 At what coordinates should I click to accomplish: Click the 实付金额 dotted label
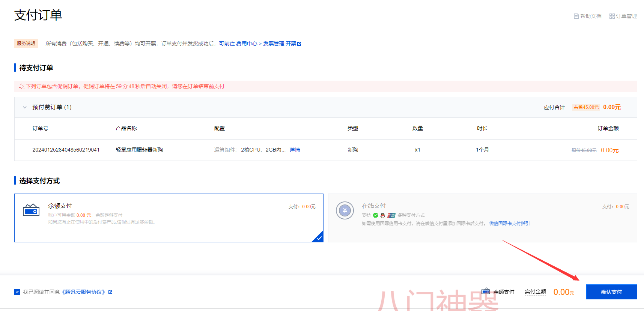tap(535, 292)
